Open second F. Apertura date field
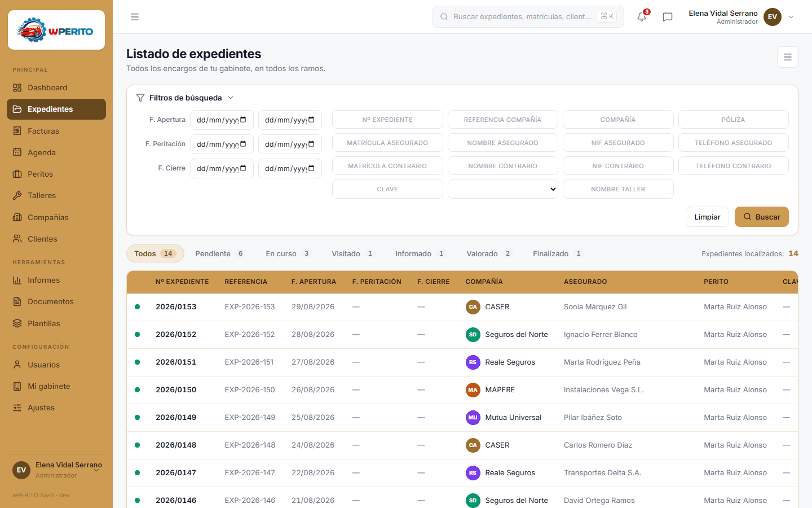The height and width of the screenshot is (508, 812). (x=290, y=120)
